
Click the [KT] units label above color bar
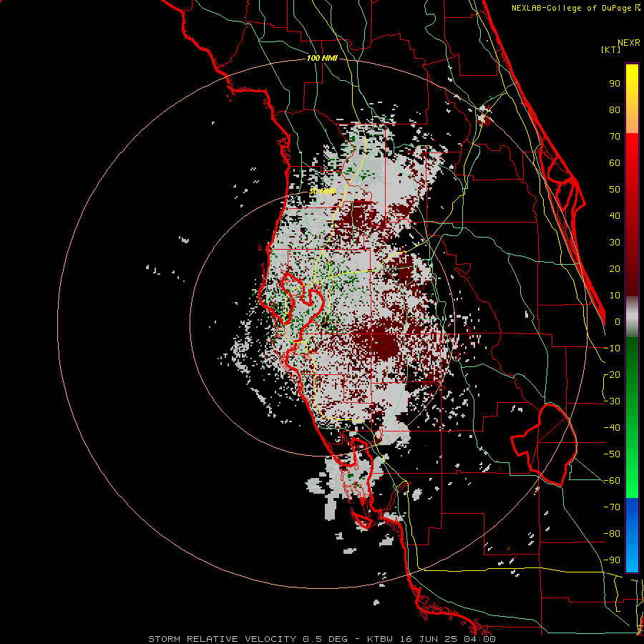click(611, 49)
